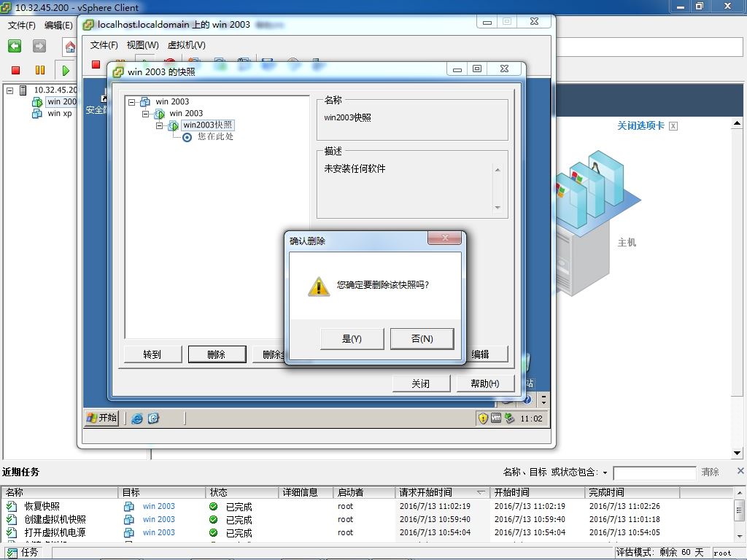
Task: Confirm deletion with 是(Y) button
Action: pyautogui.click(x=352, y=338)
